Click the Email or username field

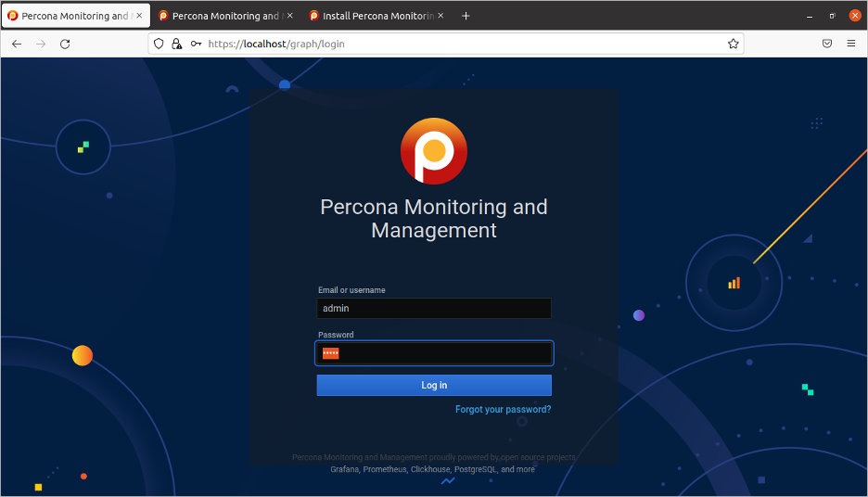pos(434,308)
